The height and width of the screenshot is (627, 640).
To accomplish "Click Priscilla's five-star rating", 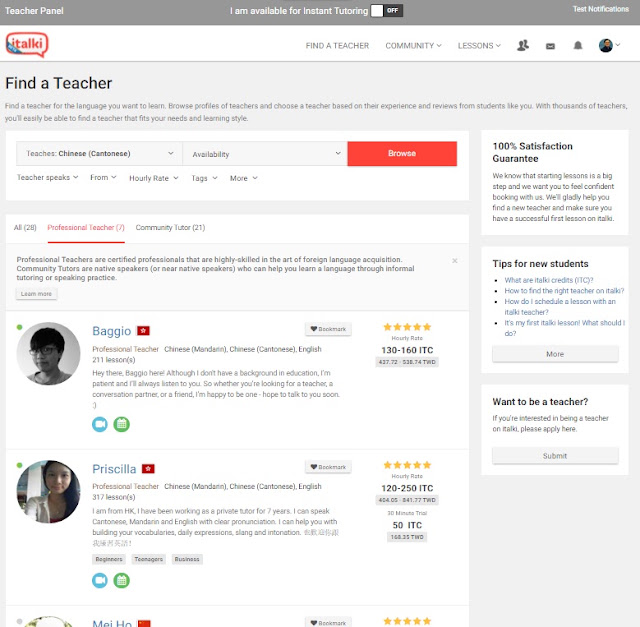I will tap(407, 465).
